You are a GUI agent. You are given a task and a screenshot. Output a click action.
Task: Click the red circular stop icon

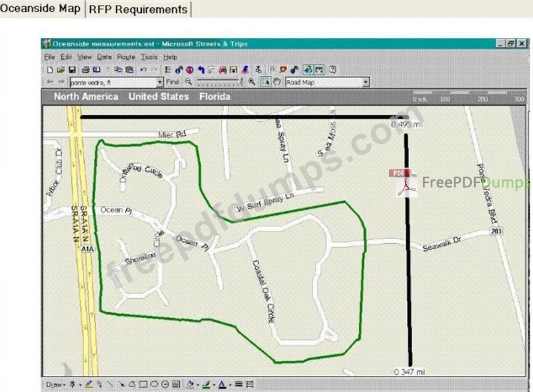click(x=190, y=70)
